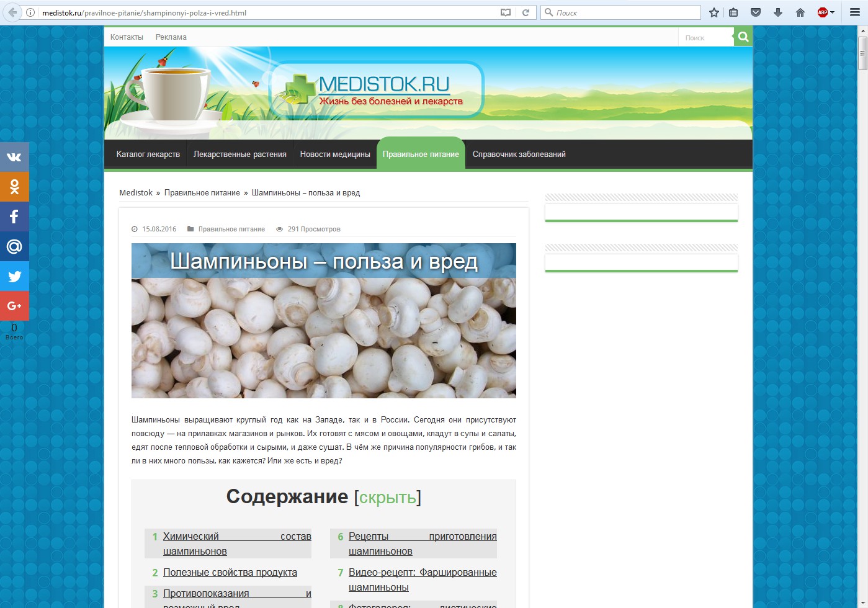
Task: Share page via Mail.ru @ icon
Action: point(14,246)
